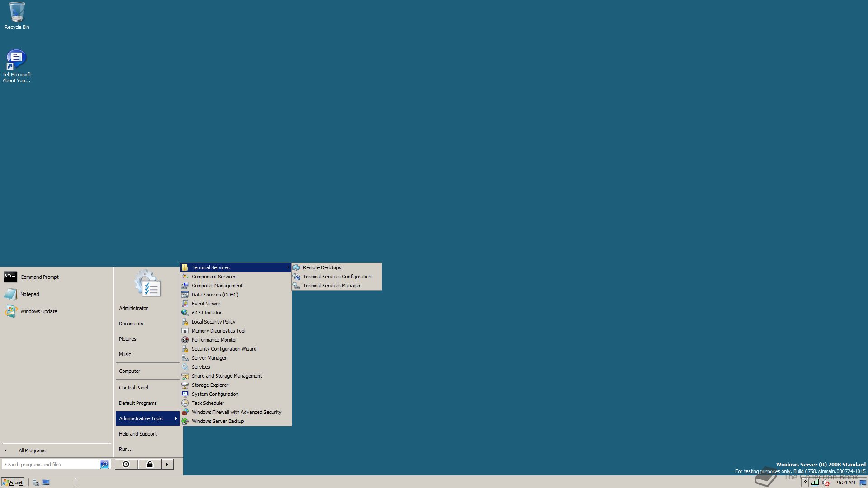Screen dimensions: 868x488
Task: Click the System Configuration icon
Action: [185, 394]
